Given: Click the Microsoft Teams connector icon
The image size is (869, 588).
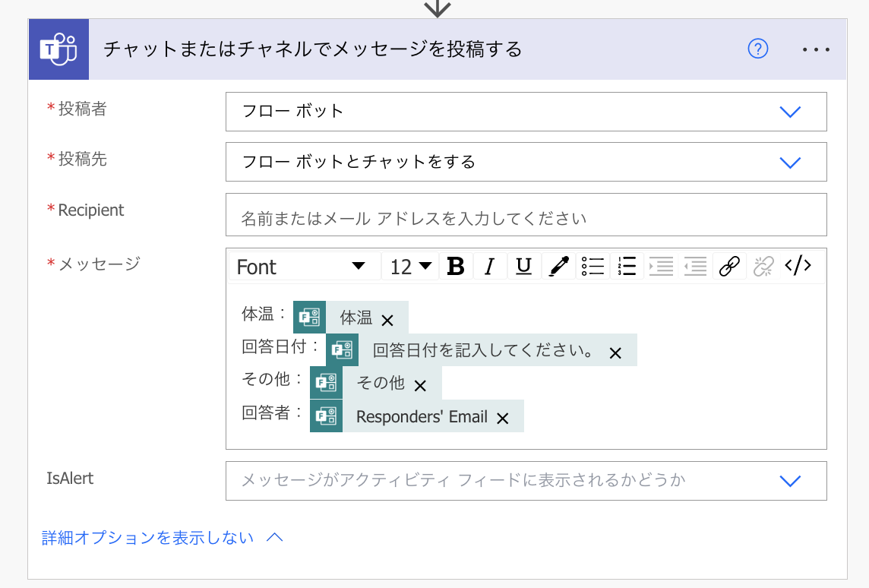Looking at the screenshot, I should pos(58,49).
